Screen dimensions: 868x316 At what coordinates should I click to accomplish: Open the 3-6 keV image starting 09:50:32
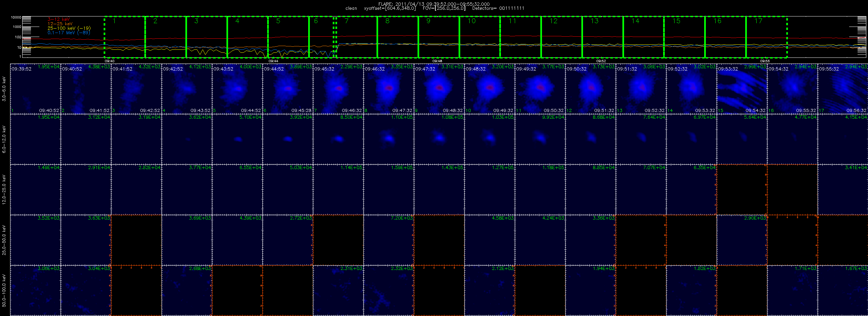pos(591,88)
